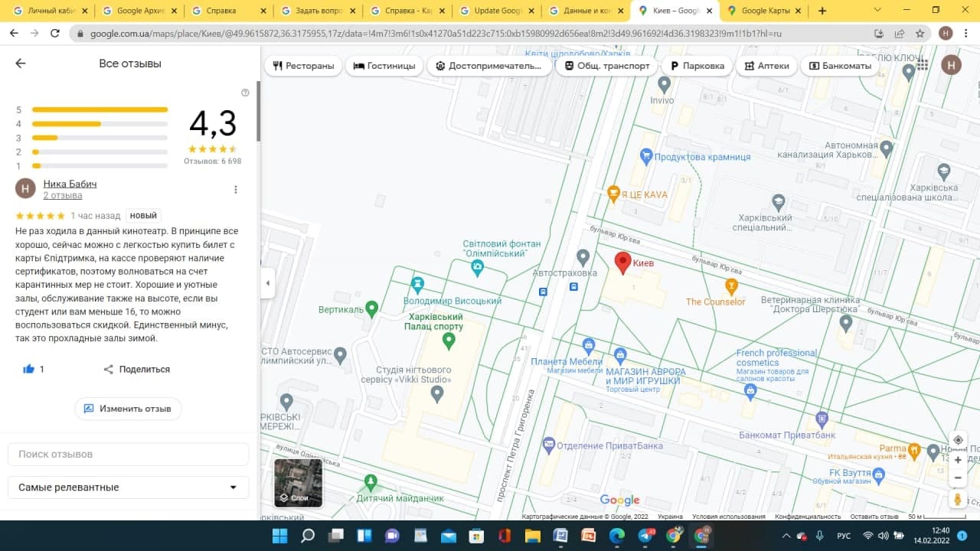Click the show-my-location icon
This screenshot has height=551, width=980.
[958, 440]
